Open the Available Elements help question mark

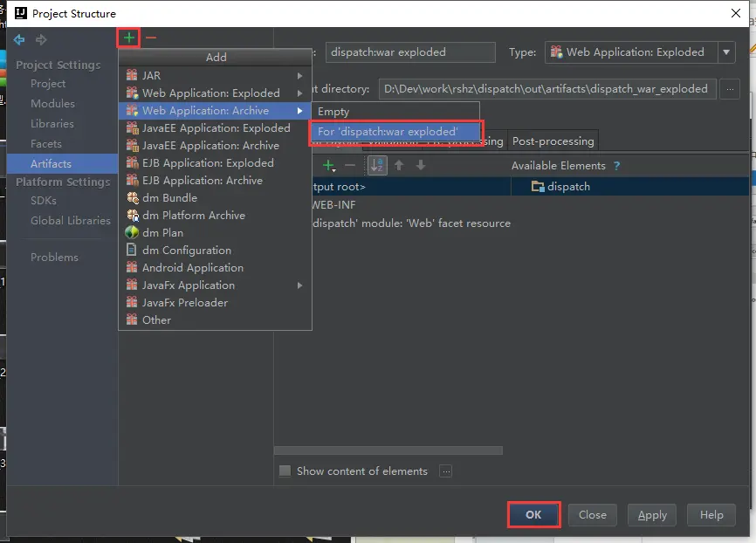click(x=616, y=165)
